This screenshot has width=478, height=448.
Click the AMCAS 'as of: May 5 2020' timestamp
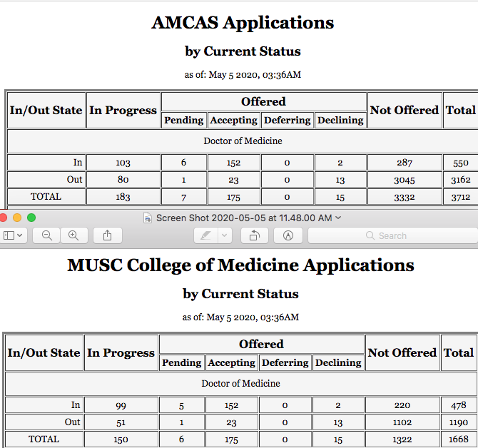[243, 75]
